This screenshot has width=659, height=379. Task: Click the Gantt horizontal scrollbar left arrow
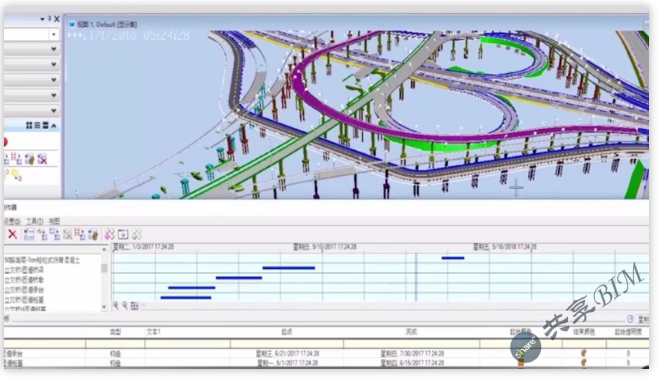click(144, 305)
